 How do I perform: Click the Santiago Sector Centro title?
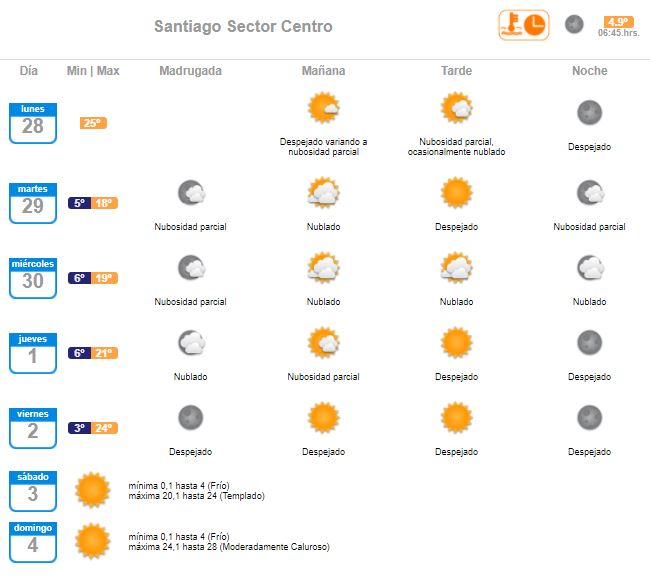[x=243, y=26]
